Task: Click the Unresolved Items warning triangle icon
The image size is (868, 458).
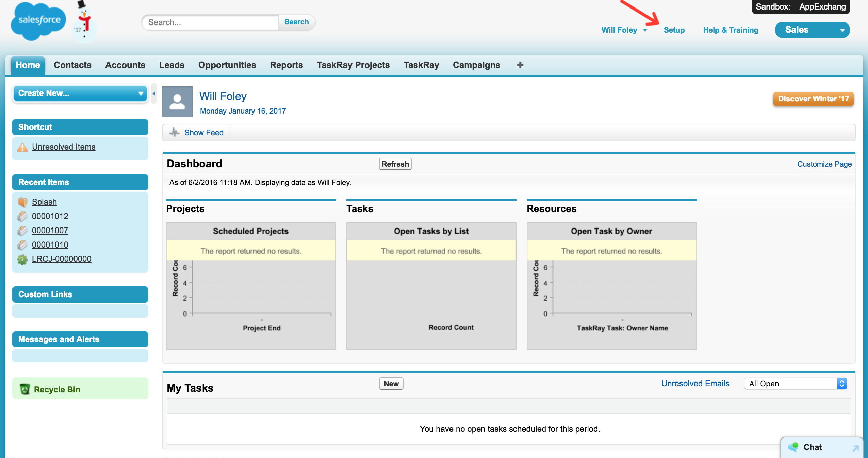Action: point(22,147)
